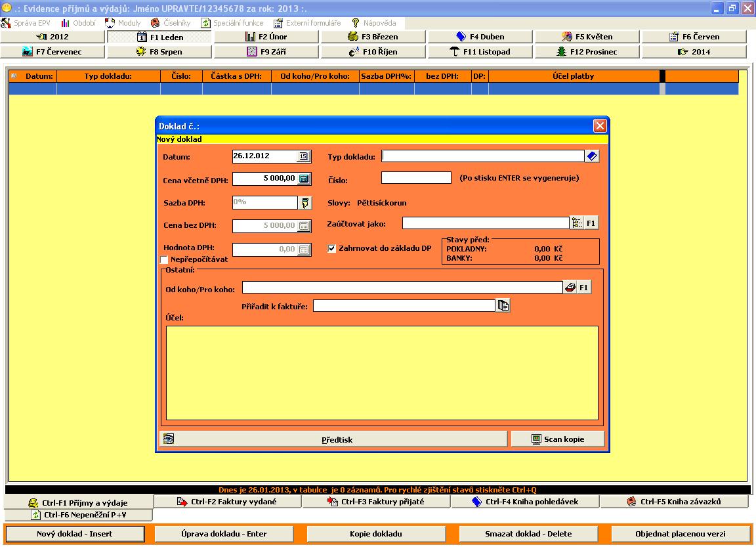Select the F4 Duben month button
Viewport: 756px width, 547px height.
480,37
